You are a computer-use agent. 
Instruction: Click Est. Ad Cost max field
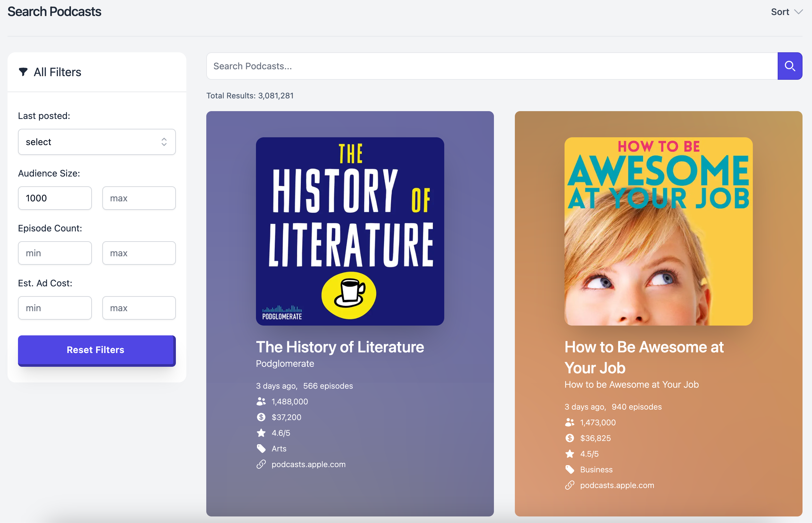tap(139, 308)
